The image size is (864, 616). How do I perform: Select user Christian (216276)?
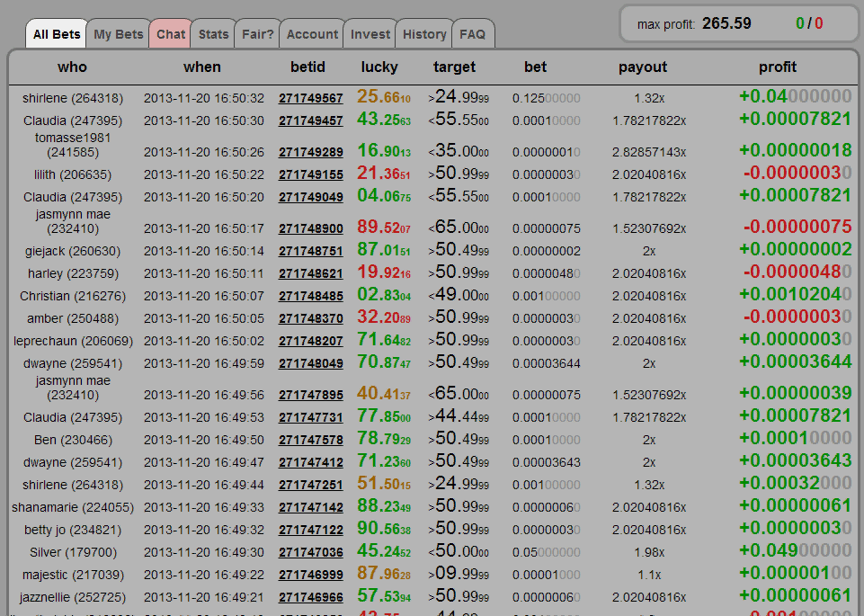pyautogui.click(x=73, y=297)
